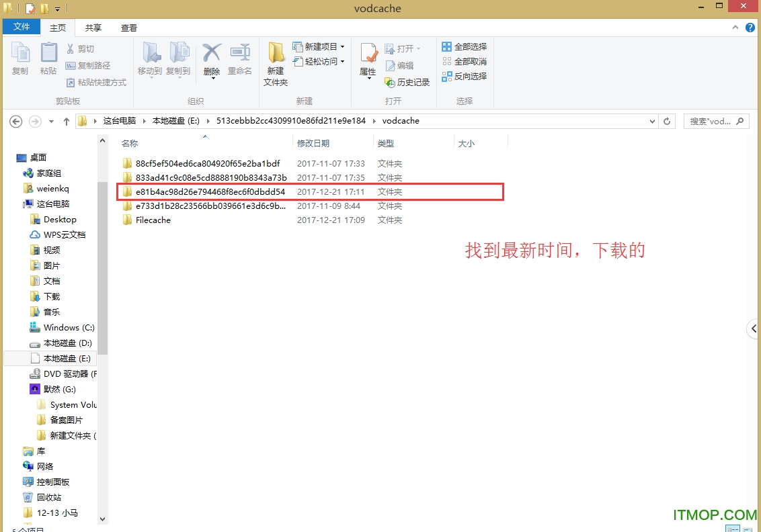This screenshot has height=532, width=761.
Task: Switch to the View (查看) tab
Action: coord(128,28)
